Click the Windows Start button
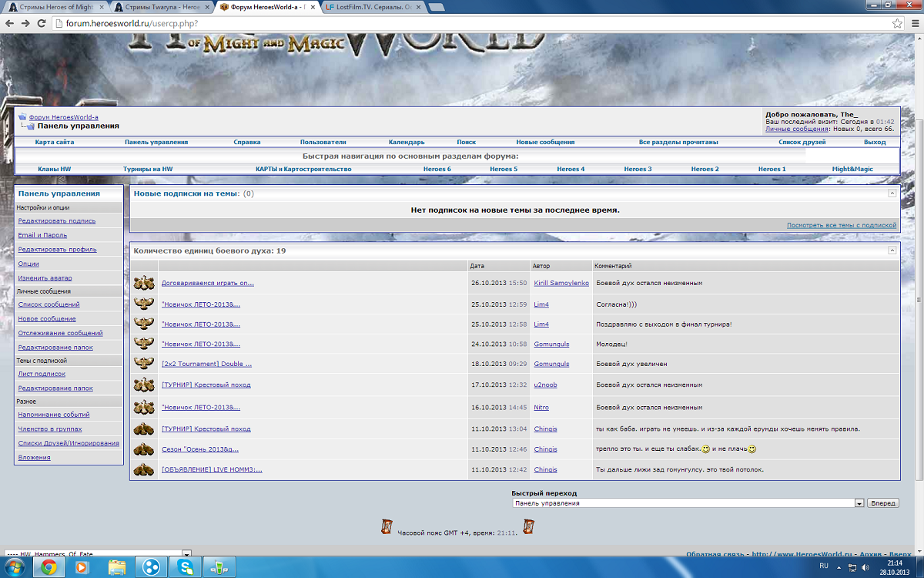The height and width of the screenshot is (578, 924). click(15, 568)
